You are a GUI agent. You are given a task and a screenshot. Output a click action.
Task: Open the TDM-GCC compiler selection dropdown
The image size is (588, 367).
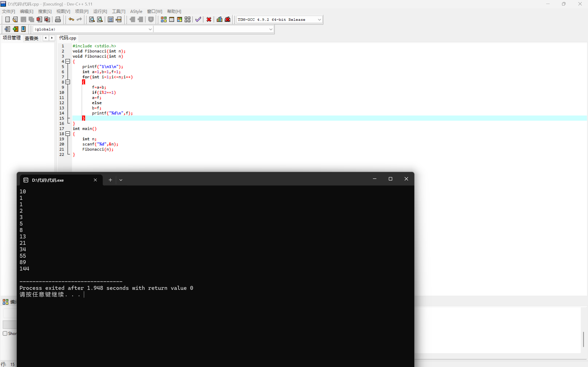(x=319, y=20)
